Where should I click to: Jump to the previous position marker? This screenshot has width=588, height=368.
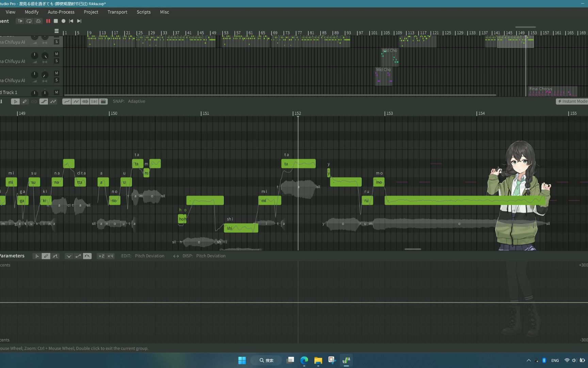pyautogui.click(x=71, y=21)
